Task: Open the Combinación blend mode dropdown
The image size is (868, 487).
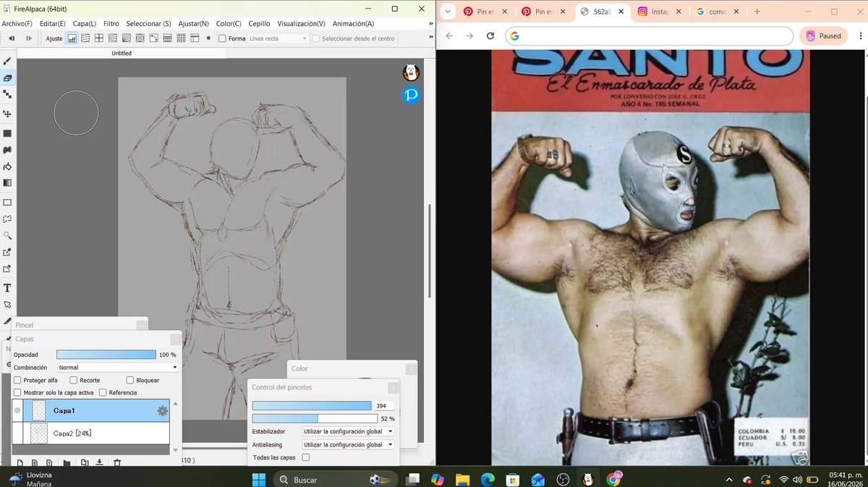Action: (117, 368)
